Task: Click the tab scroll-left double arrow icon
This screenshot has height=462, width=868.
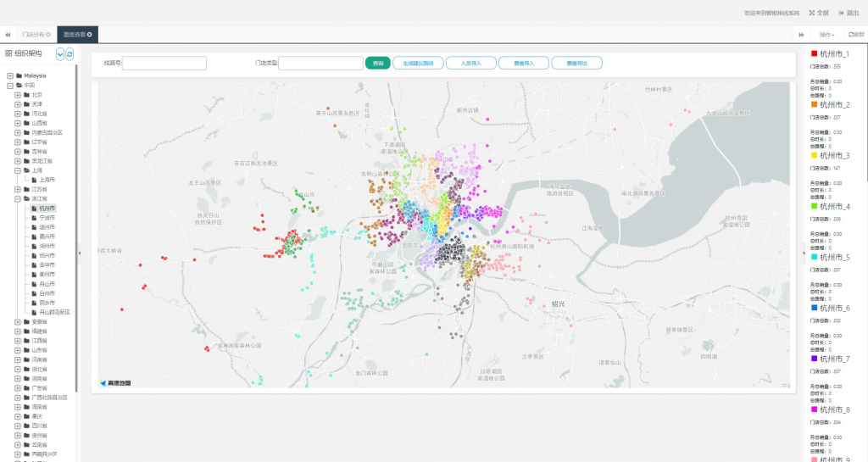Action: pyautogui.click(x=8, y=35)
